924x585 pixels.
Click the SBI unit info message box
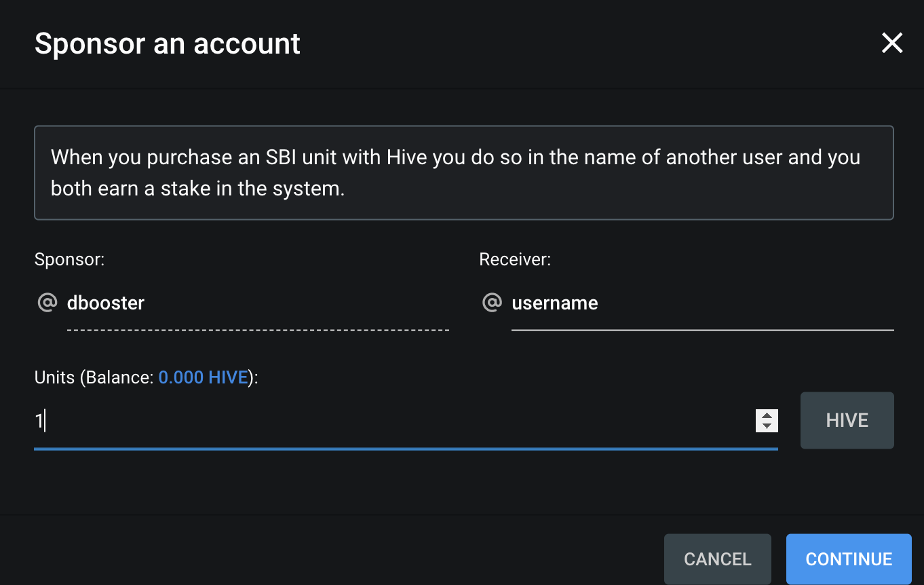point(464,172)
